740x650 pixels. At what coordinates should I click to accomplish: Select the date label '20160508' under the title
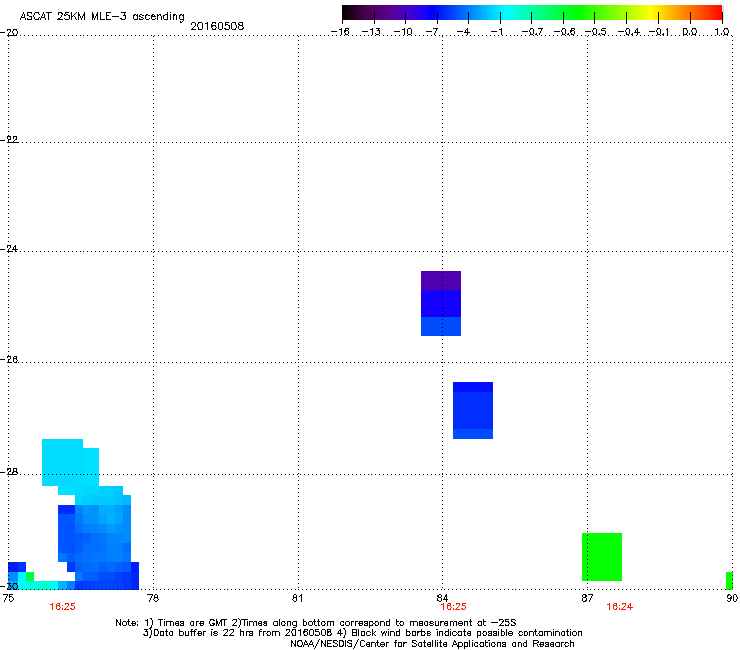point(217,26)
